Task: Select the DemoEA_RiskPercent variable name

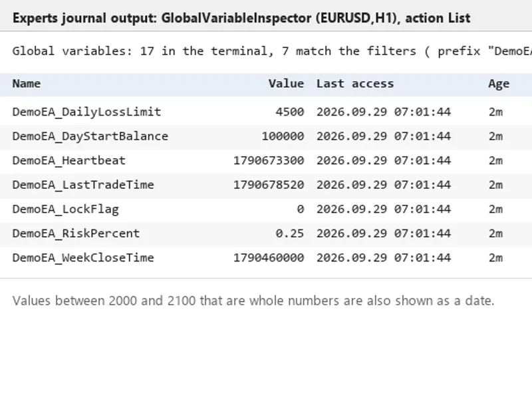Action: point(76,234)
